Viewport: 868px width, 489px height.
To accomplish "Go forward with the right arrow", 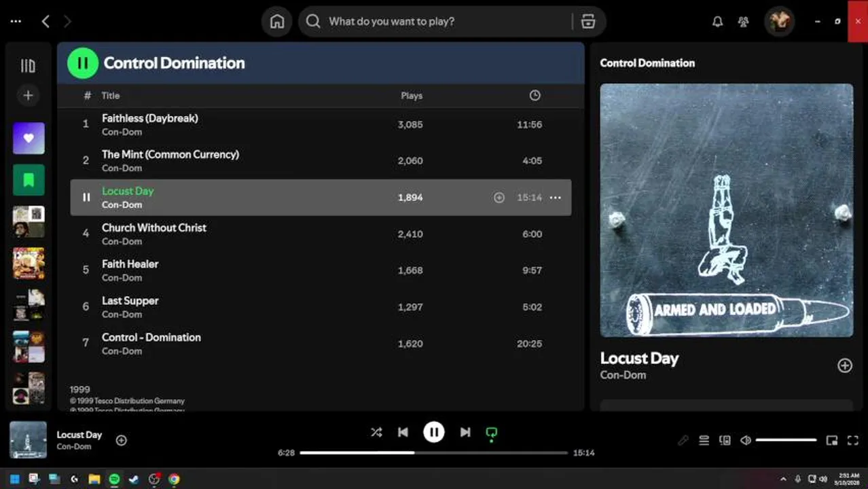I will [67, 22].
